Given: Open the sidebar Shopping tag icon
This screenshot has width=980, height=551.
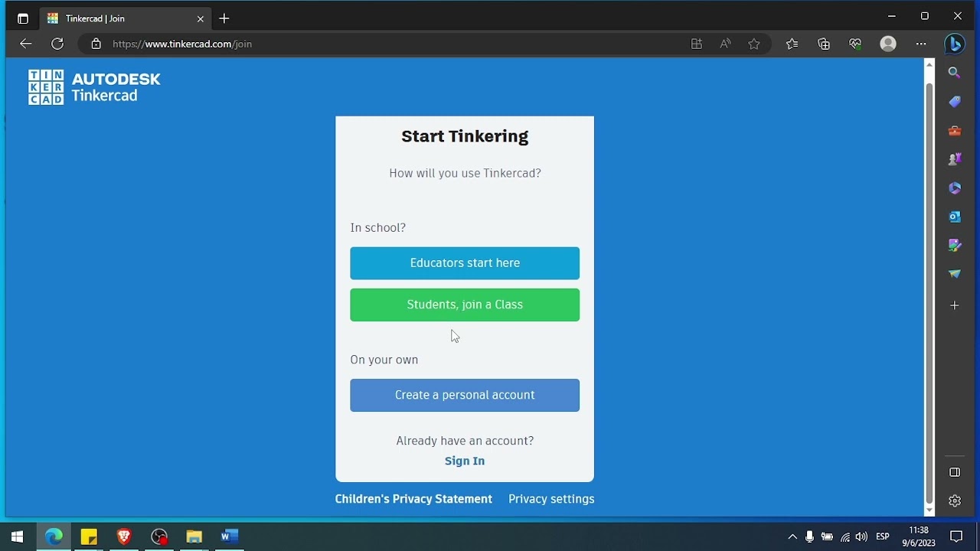Looking at the screenshot, I should point(955,102).
